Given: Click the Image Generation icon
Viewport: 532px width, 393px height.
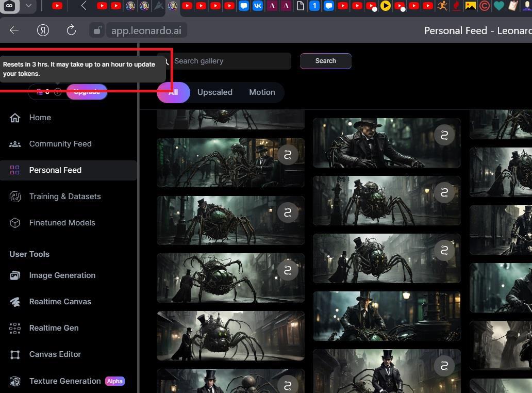Looking at the screenshot, I should coord(15,275).
